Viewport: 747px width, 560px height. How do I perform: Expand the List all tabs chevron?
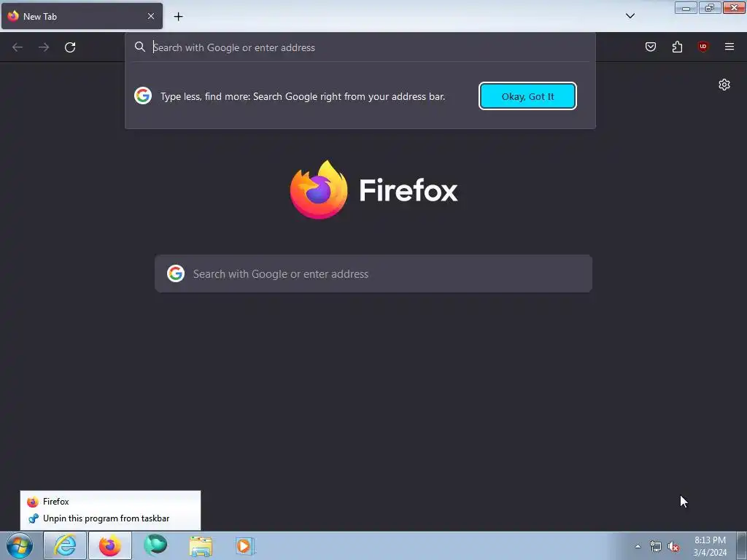click(630, 16)
